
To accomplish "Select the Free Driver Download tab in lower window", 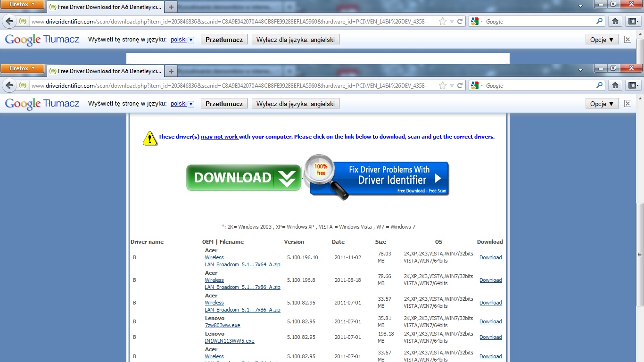I will [106, 71].
